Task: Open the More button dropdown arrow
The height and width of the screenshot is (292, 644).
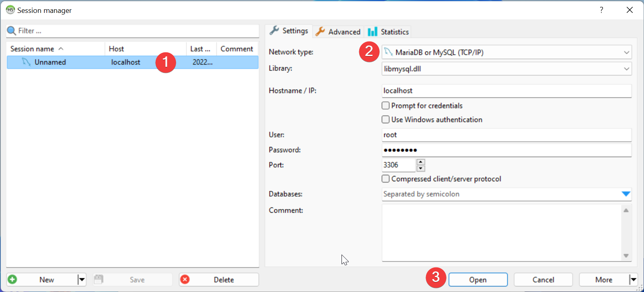Action: pos(633,280)
